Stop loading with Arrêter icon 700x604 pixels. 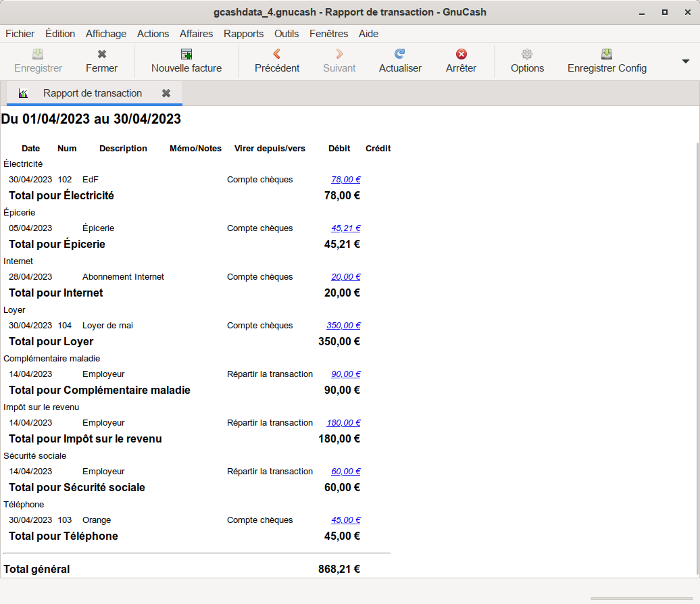pyautogui.click(x=461, y=55)
